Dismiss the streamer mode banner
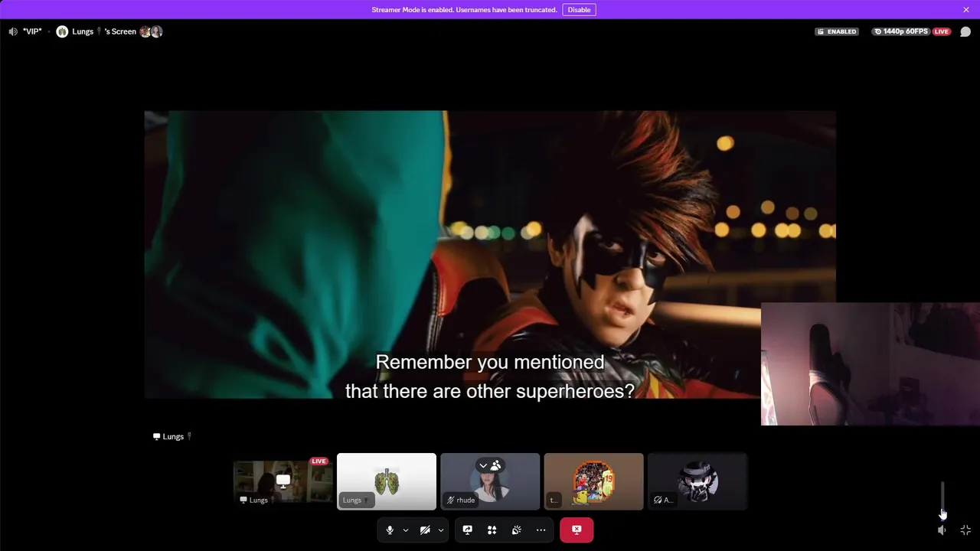This screenshot has width=980, height=551. pos(966,10)
